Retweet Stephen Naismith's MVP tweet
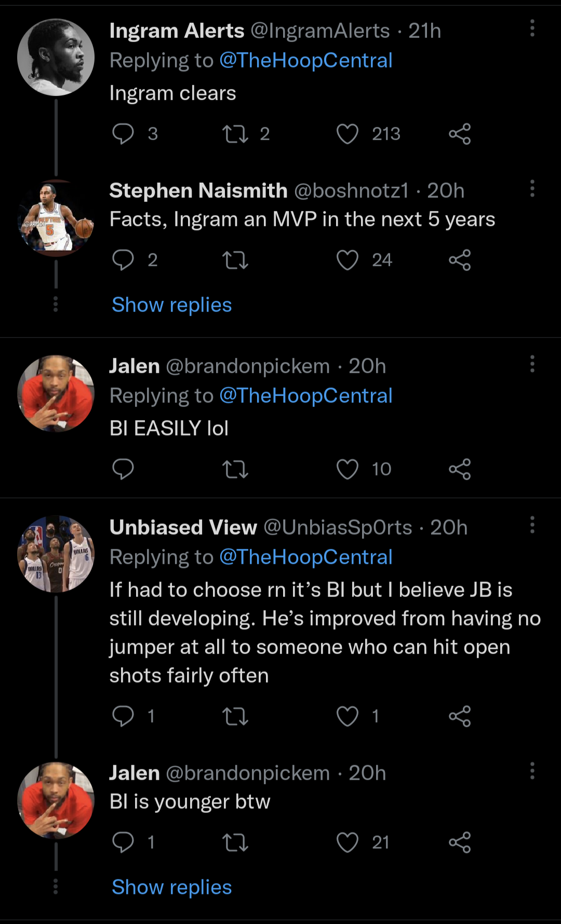Viewport: 561px width, 924px height. [x=235, y=260]
